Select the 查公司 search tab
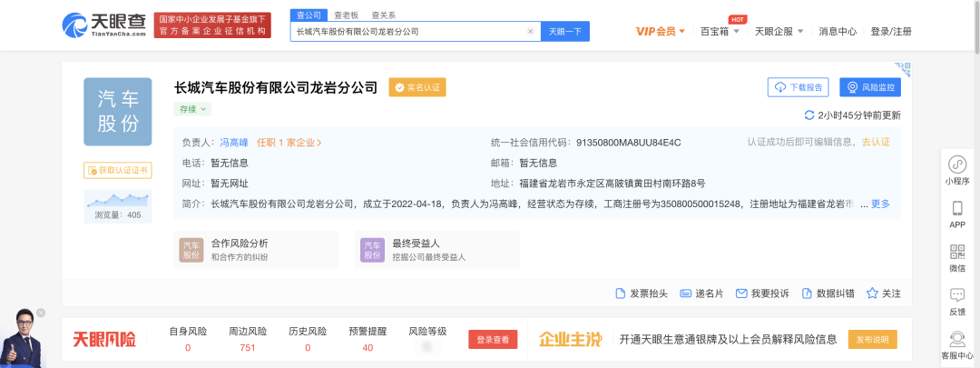Viewport: 980px width, 368px height. click(309, 15)
